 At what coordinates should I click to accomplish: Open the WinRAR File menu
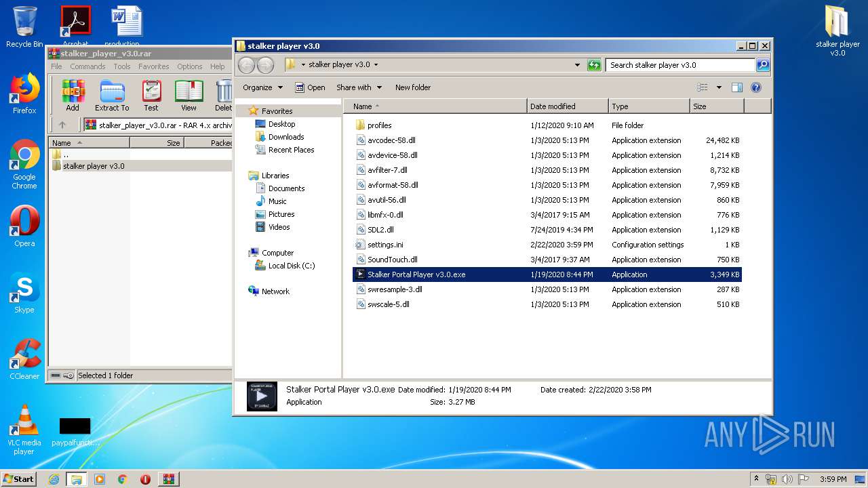pos(56,66)
